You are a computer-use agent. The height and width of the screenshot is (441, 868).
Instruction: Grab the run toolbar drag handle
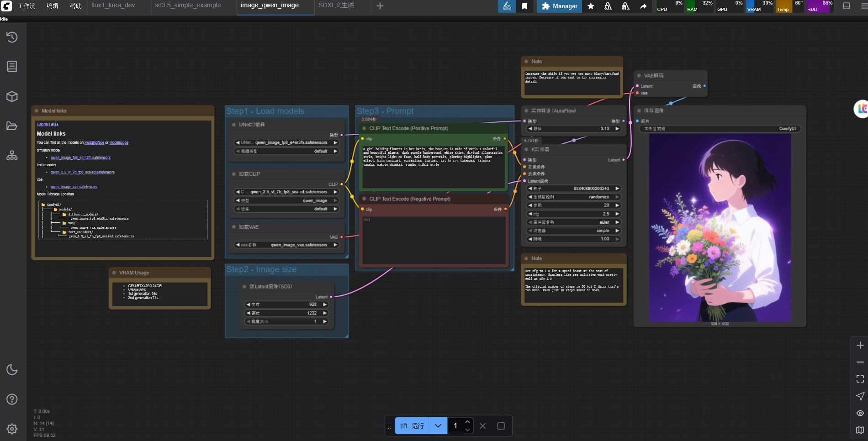point(390,426)
